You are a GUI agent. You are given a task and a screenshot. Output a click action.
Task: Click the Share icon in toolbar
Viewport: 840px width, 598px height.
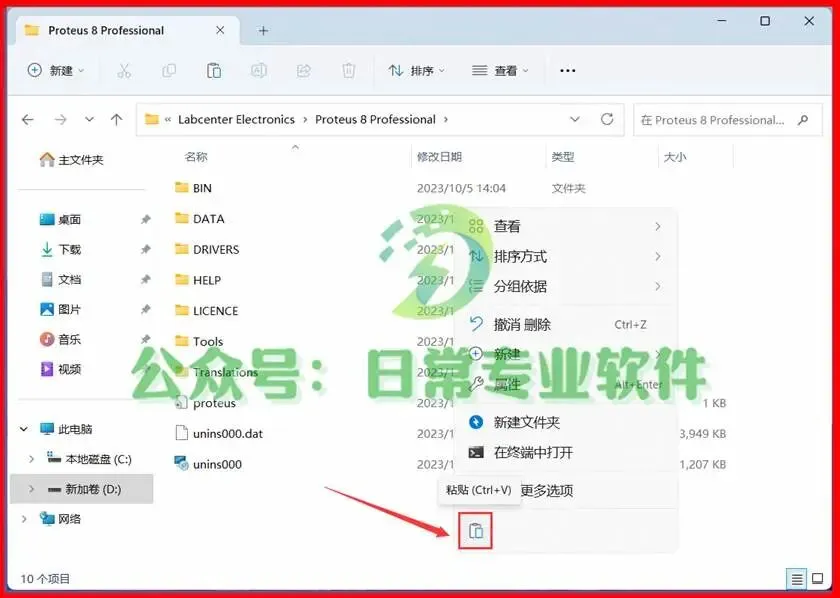304,70
